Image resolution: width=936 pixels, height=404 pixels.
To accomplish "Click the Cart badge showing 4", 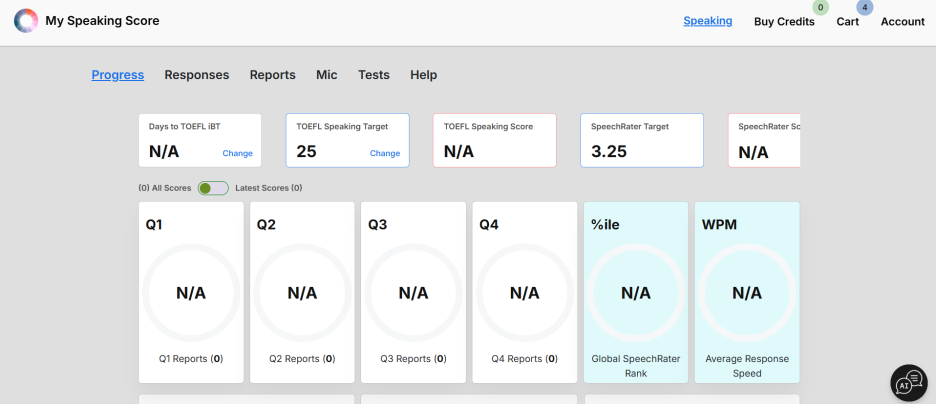I will point(864,8).
